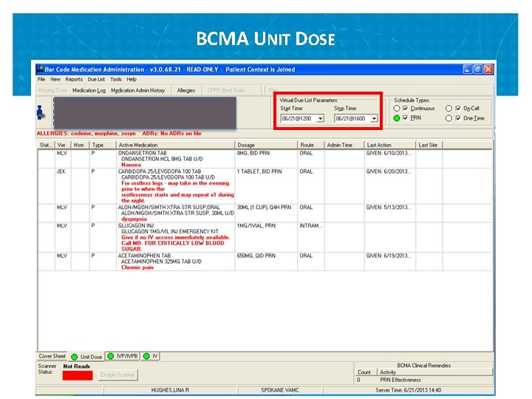This screenshot has height=399, width=532.
Task: Click SPOKANE VAMC in status bar
Action: click(x=280, y=390)
